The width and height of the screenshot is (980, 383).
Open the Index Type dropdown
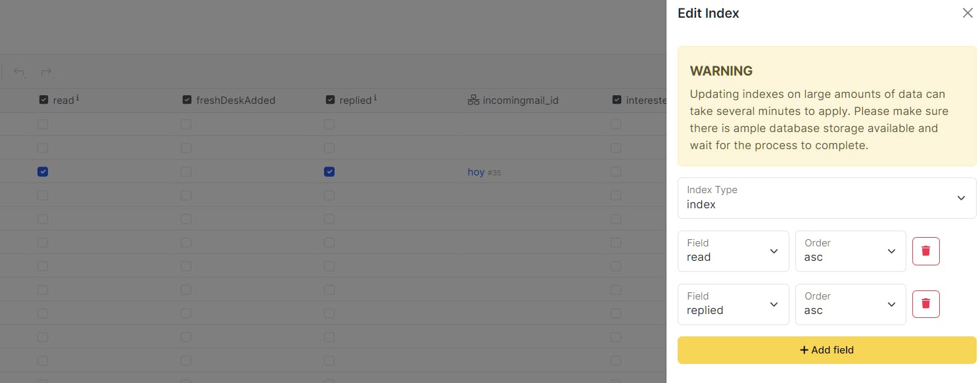(827, 198)
